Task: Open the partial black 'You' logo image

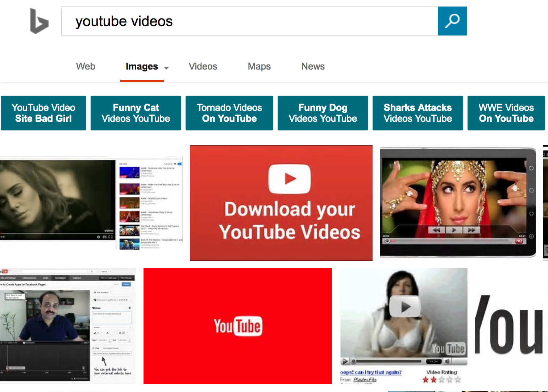Action: (509, 325)
